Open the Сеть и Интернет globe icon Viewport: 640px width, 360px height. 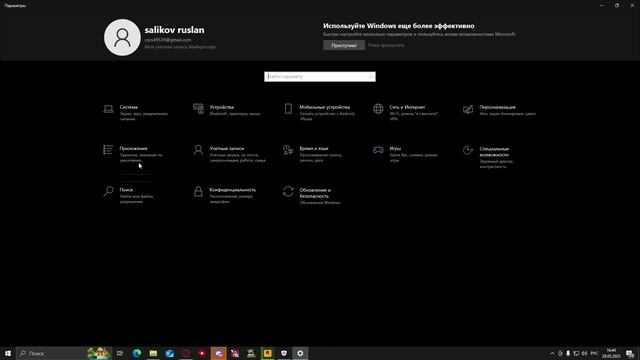pos(378,109)
